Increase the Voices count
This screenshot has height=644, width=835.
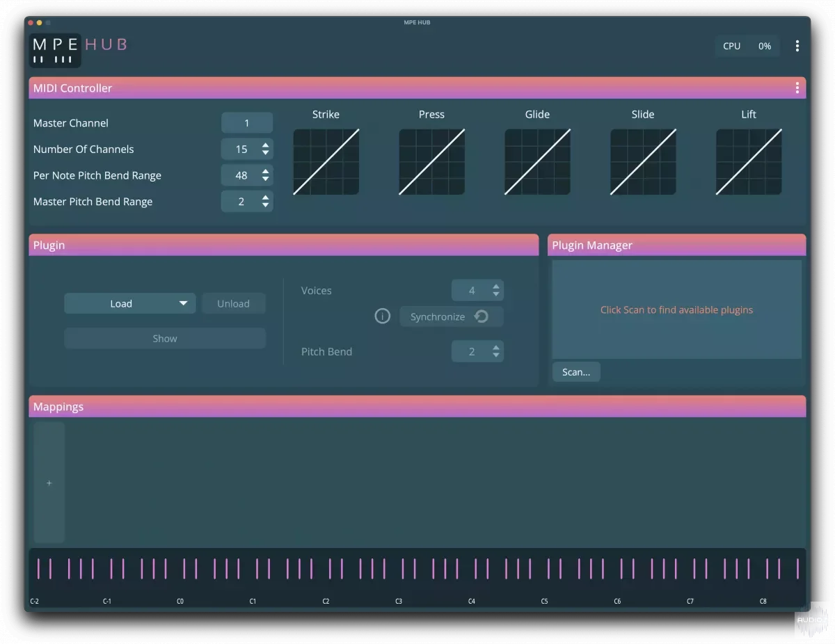click(496, 287)
